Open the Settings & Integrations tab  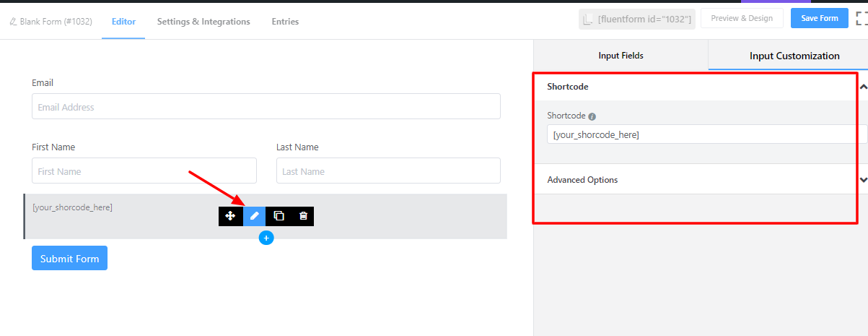point(203,22)
